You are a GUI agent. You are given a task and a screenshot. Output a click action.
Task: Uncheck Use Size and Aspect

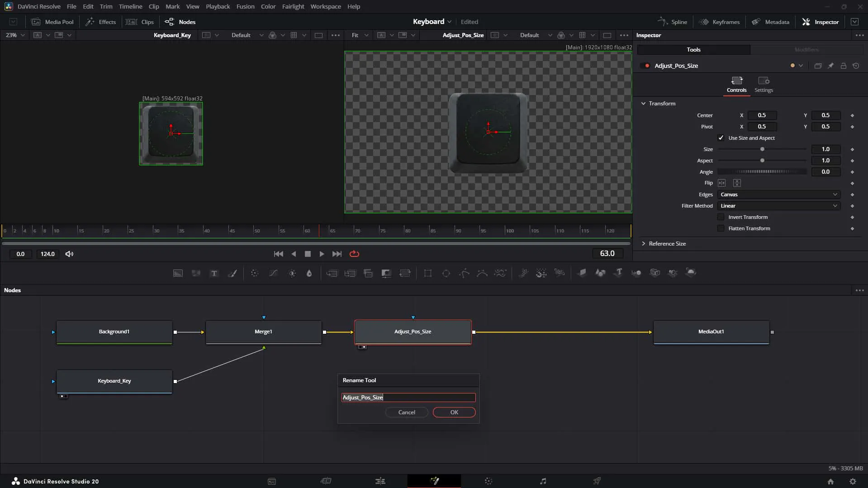[x=721, y=138]
